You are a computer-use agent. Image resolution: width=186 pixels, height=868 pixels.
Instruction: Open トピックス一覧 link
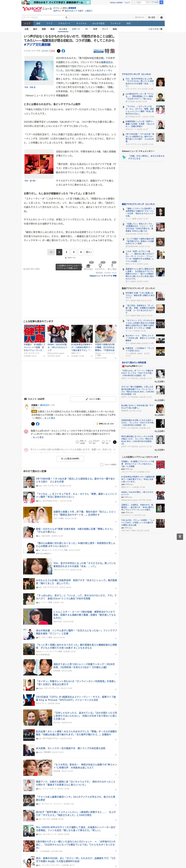[x=155, y=29]
